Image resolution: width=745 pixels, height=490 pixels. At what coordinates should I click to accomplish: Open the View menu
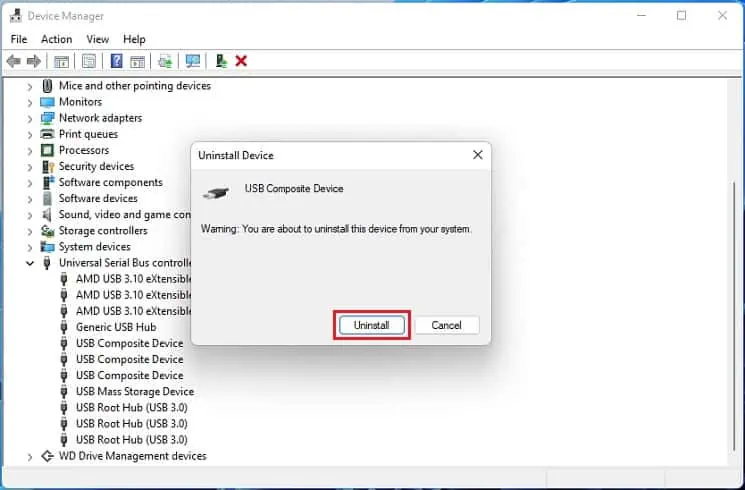(97, 39)
